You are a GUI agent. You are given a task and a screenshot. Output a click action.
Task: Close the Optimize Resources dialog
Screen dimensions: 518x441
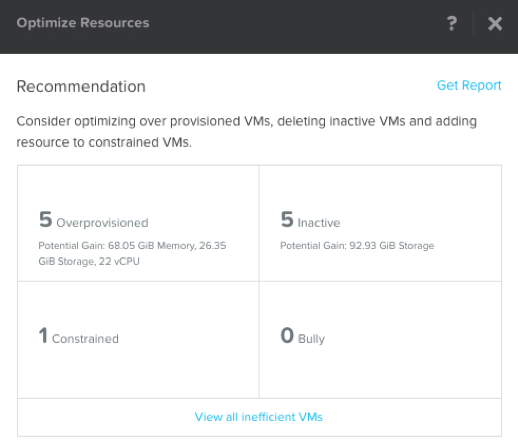[495, 24]
